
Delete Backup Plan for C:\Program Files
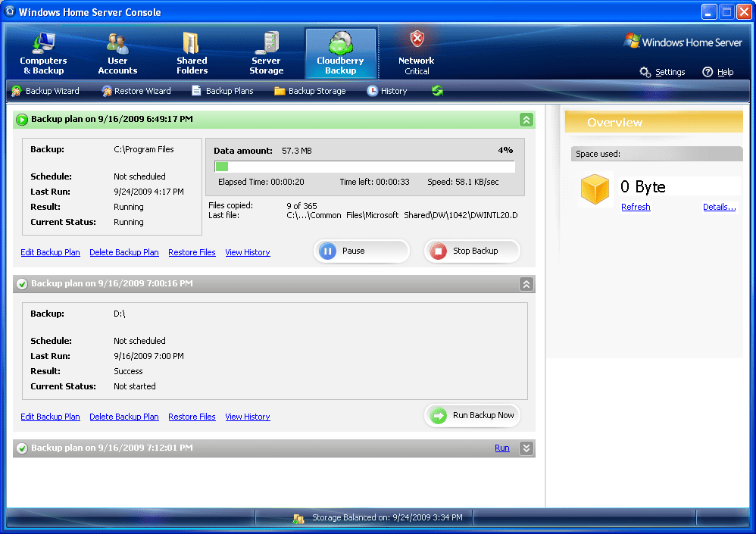[124, 252]
